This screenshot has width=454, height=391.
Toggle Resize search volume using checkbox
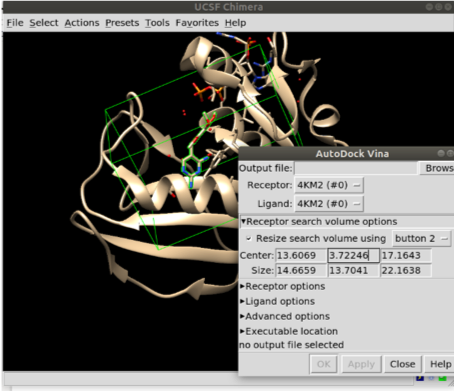point(249,239)
